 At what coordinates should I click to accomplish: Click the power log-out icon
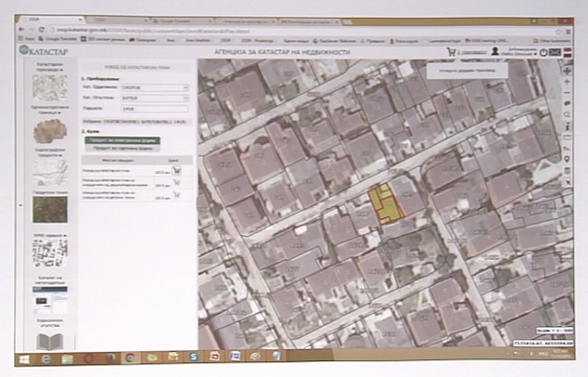pos(543,53)
